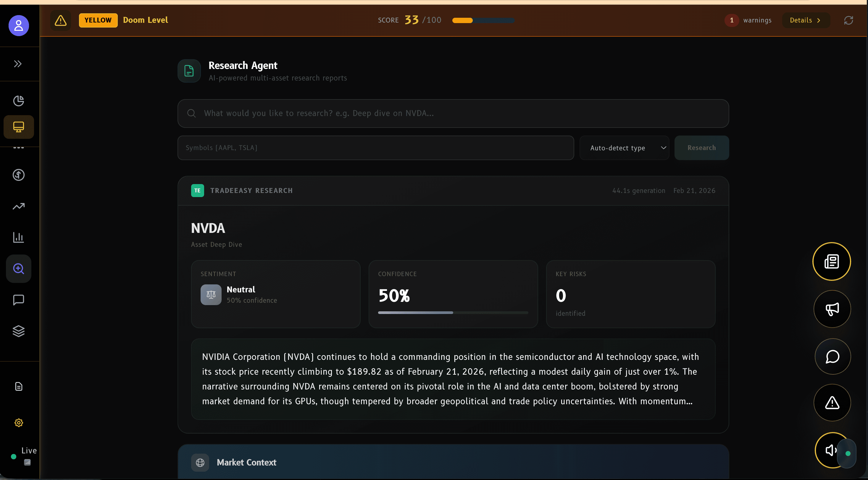The width and height of the screenshot is (868, 480).
Task: Open the Auto-detect type dropdown
Action: [625, 148]
